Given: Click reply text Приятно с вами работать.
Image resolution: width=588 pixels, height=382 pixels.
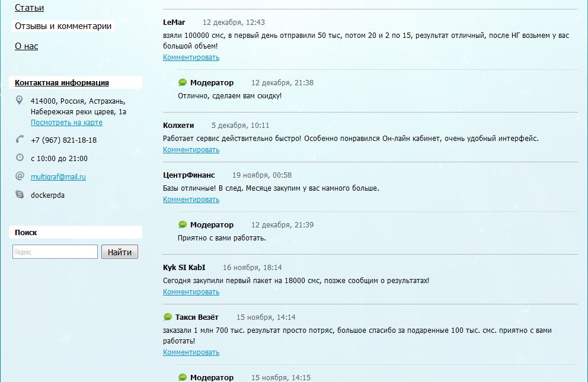Looking at the screenshot, I should point(222,238).
